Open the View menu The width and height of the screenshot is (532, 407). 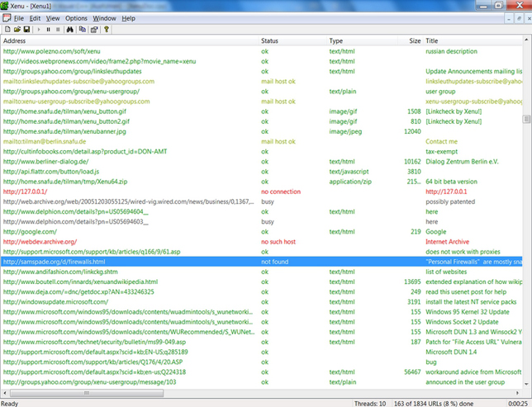(53, 18)
